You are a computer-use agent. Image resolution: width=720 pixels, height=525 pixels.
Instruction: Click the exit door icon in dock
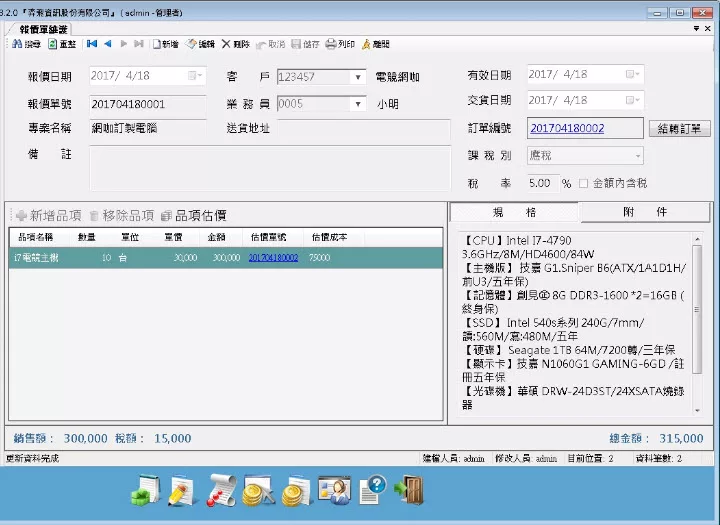point(409,489)
